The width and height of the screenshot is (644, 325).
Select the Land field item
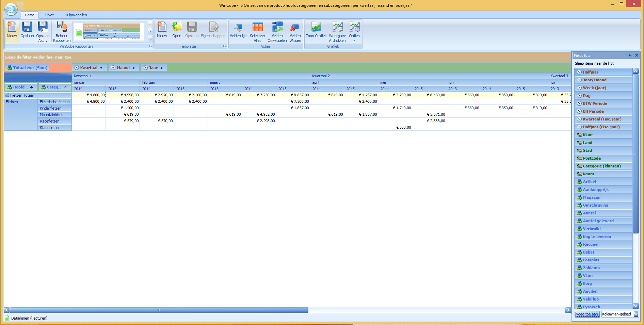tap(603, 143)
